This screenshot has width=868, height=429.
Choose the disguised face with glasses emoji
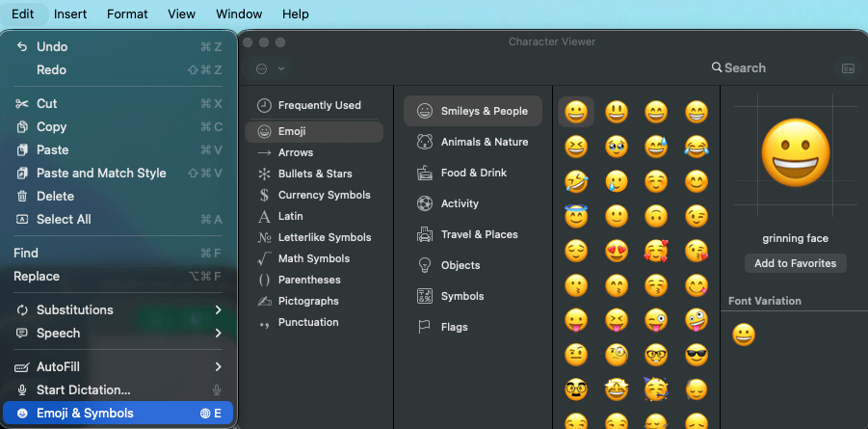tap(576, 389)
